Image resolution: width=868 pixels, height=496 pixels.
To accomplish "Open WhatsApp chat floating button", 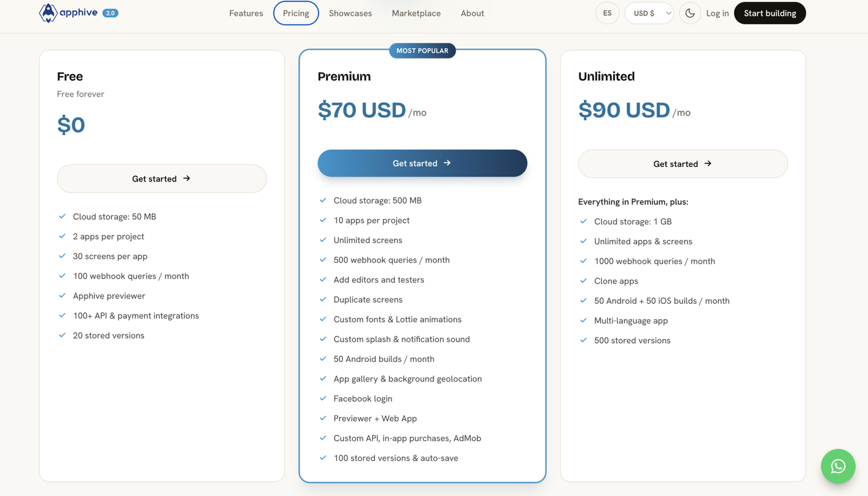I will coord(838,466).
